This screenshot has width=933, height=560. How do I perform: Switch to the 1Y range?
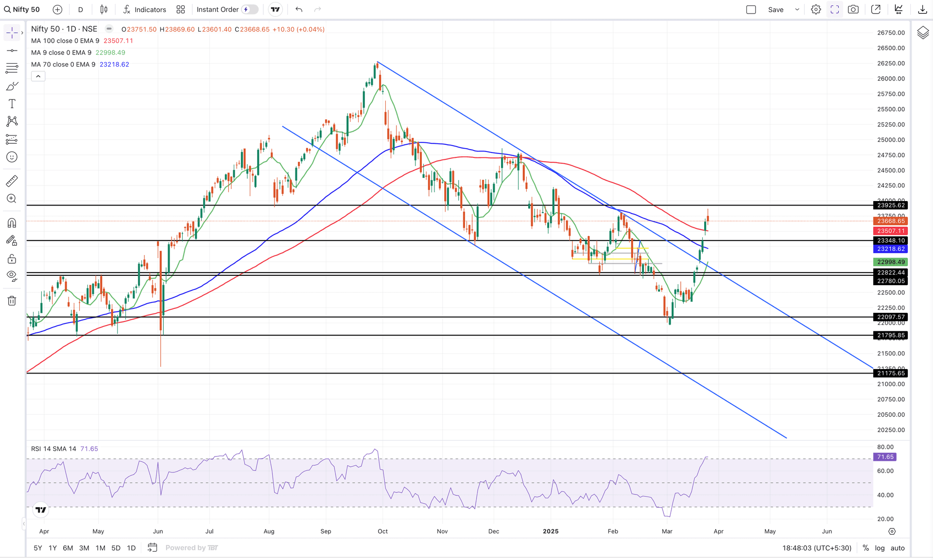[52, 548]
